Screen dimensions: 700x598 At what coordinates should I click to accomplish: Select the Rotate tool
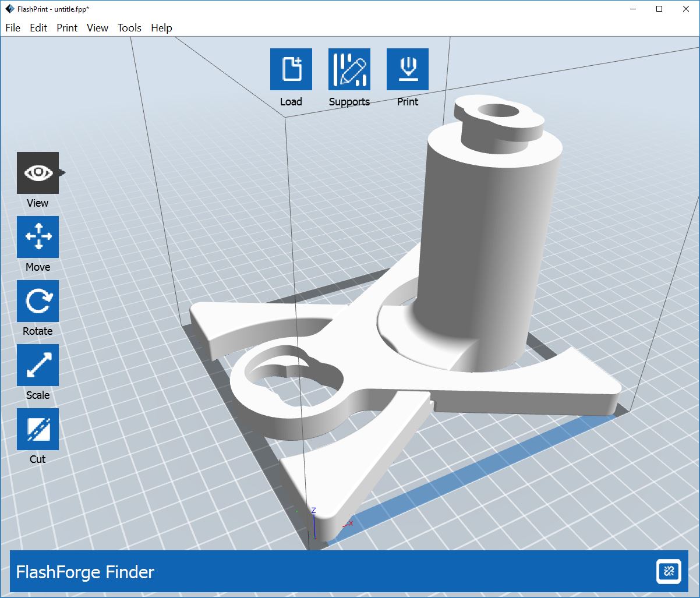[x=38, y=301]
